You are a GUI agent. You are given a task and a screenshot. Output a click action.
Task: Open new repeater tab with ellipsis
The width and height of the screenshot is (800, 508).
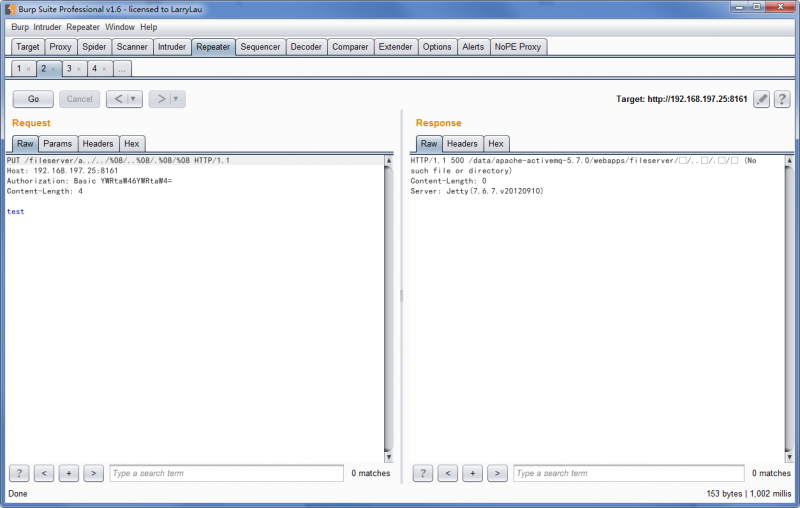point(122,69)
